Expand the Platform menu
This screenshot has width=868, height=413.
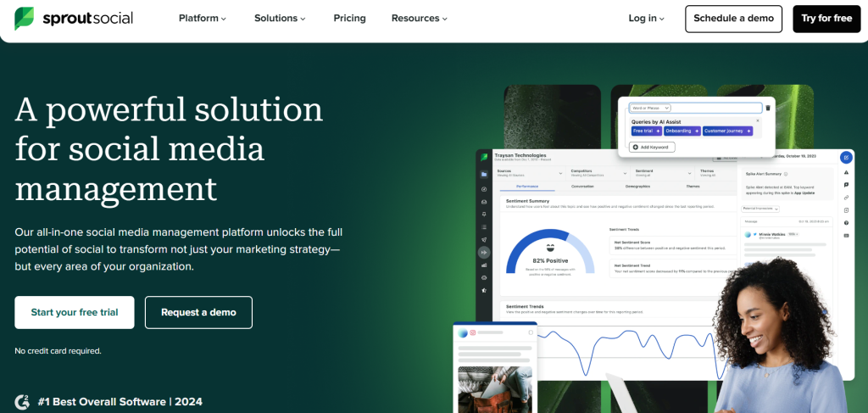point(202,19)
